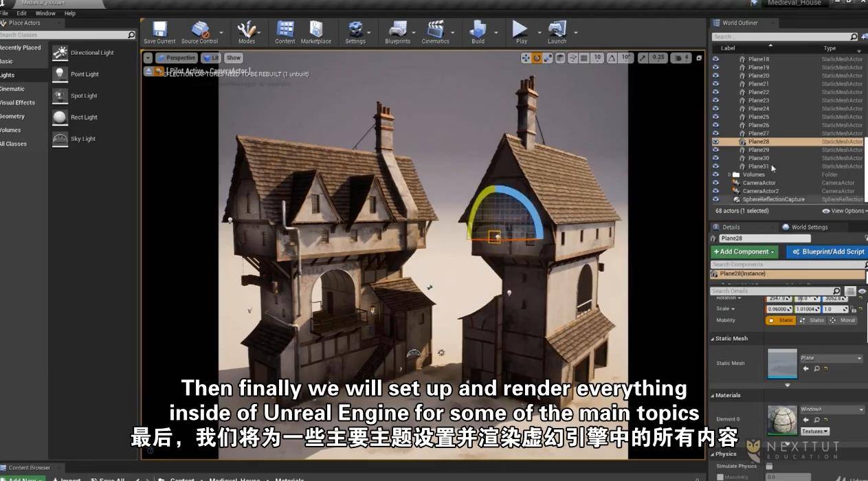Toggle visibility of CameraActor2
The width and height of the screenshot is (868, 481).
coord(715,191)
